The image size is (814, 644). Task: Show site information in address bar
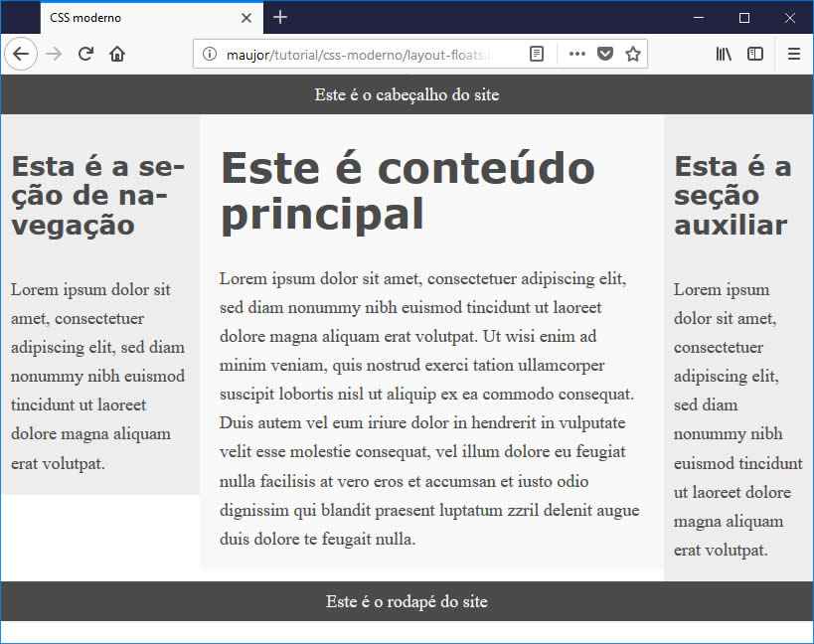click(210, 54)
